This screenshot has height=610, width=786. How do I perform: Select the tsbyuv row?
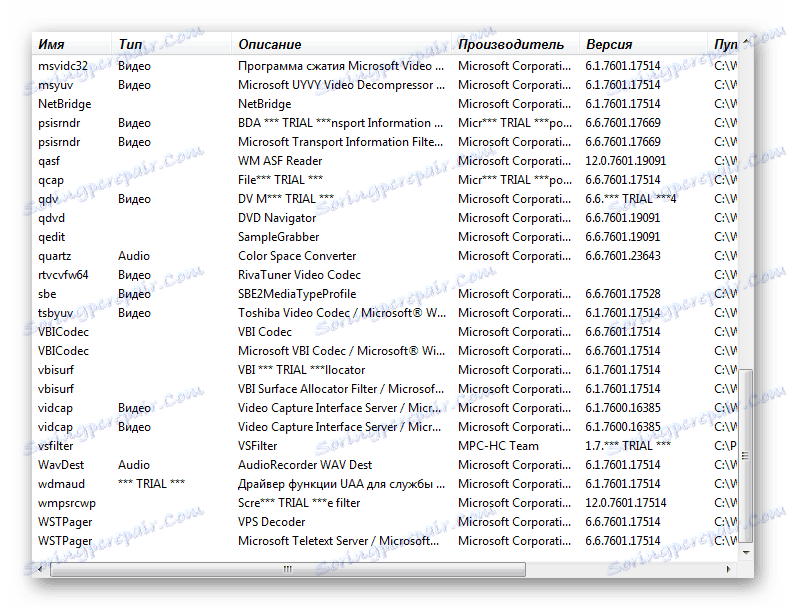point(385,313)
